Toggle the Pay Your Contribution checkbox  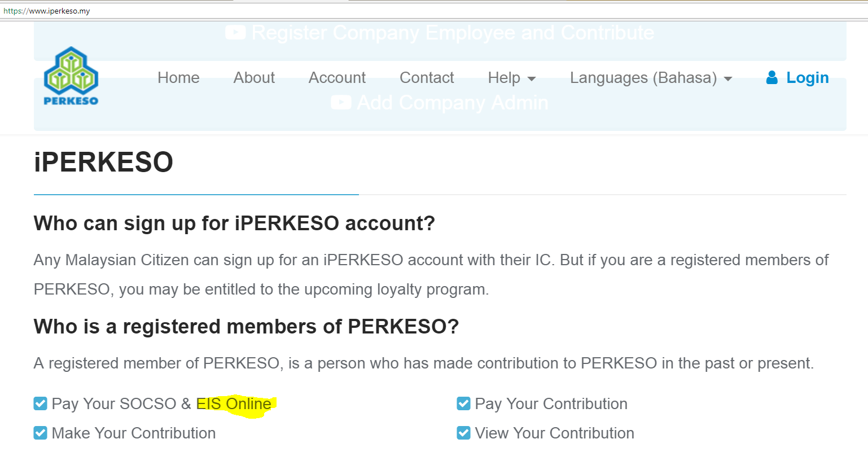point(463,403)
